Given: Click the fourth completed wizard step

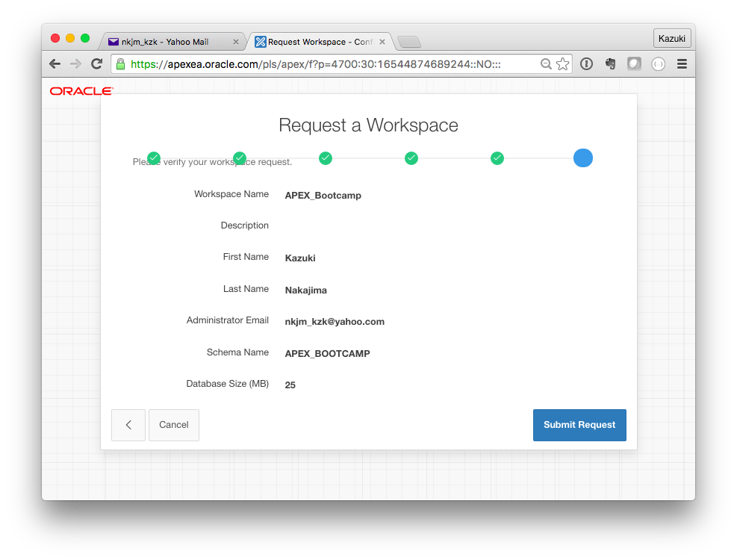Looking at the screenshot, I should pos(411,158).
